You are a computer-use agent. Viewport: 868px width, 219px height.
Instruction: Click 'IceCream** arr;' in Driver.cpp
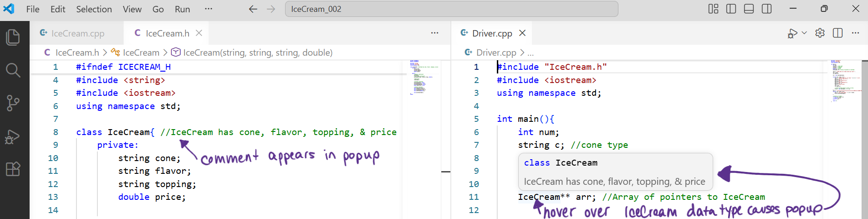click(x=557, y=197)
